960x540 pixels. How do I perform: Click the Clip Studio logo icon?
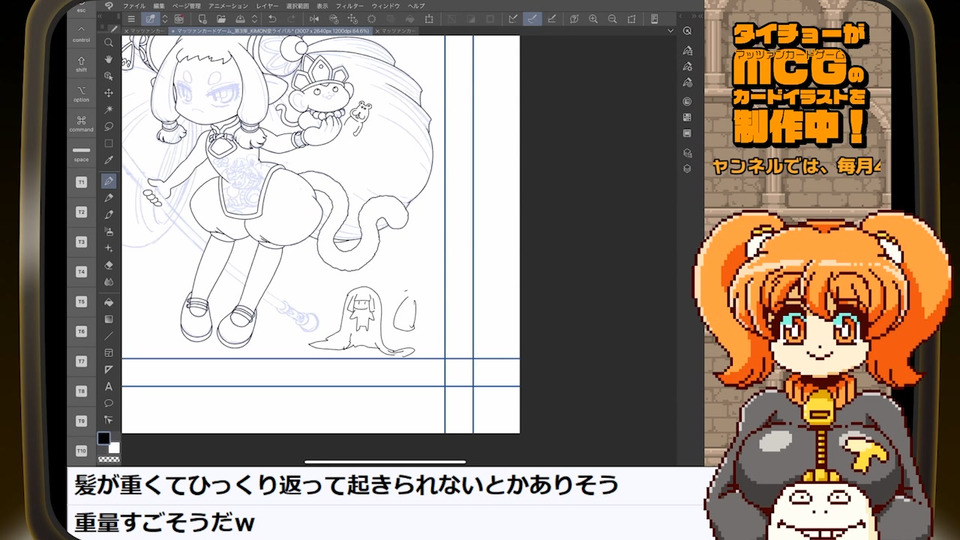coord(108,6)
